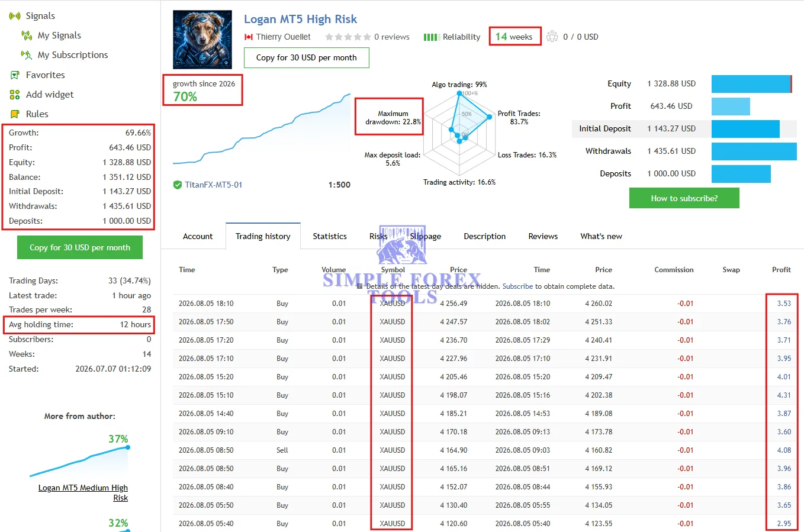This screenshot has width=804, height=532.
Task: Click the Started date 2026.07.07 01:12:09
Action: pos(113,369)
